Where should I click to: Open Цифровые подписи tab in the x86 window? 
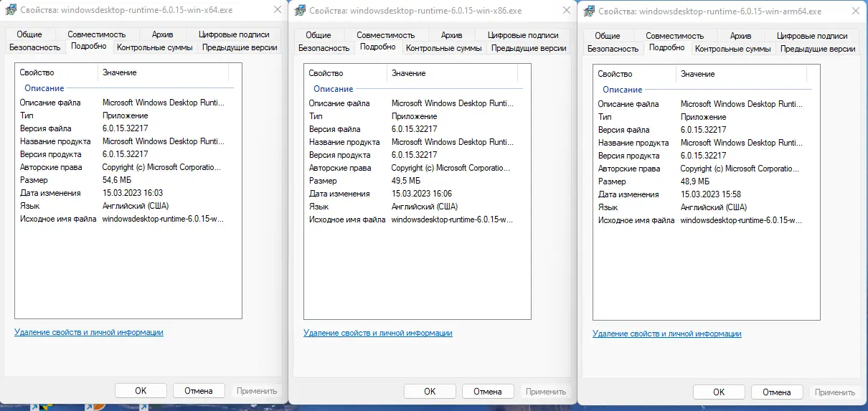click(x=523, y=35)
